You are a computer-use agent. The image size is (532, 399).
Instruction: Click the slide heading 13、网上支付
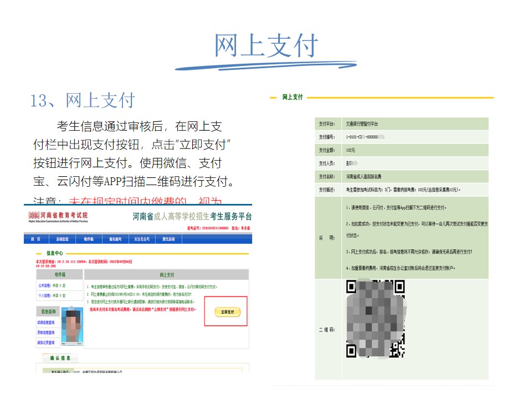(83, 100)
